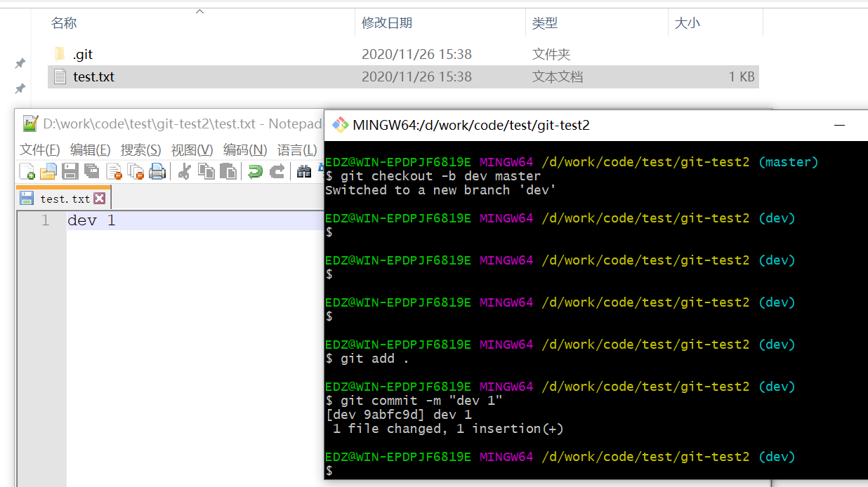Click the sort chevron above 名称 column
The width and height of the screenshot is (868, 487).
[x=199, y=11]
